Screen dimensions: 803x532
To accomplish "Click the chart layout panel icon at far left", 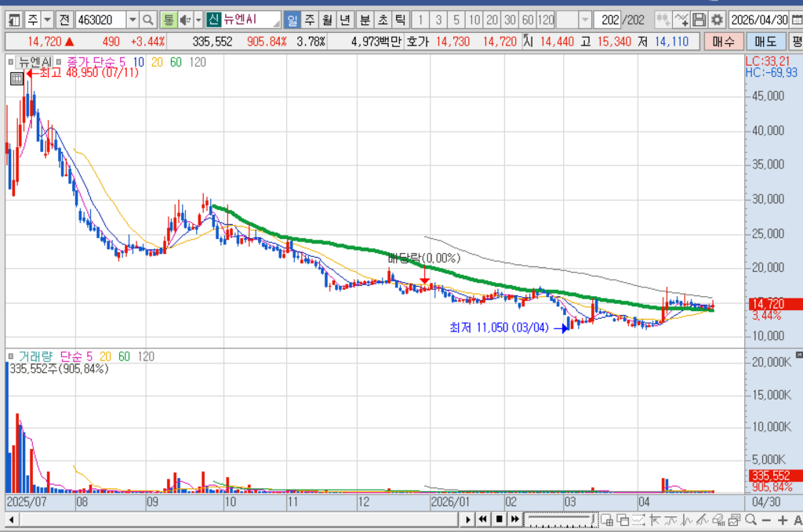I will click(x=14, y=20).
